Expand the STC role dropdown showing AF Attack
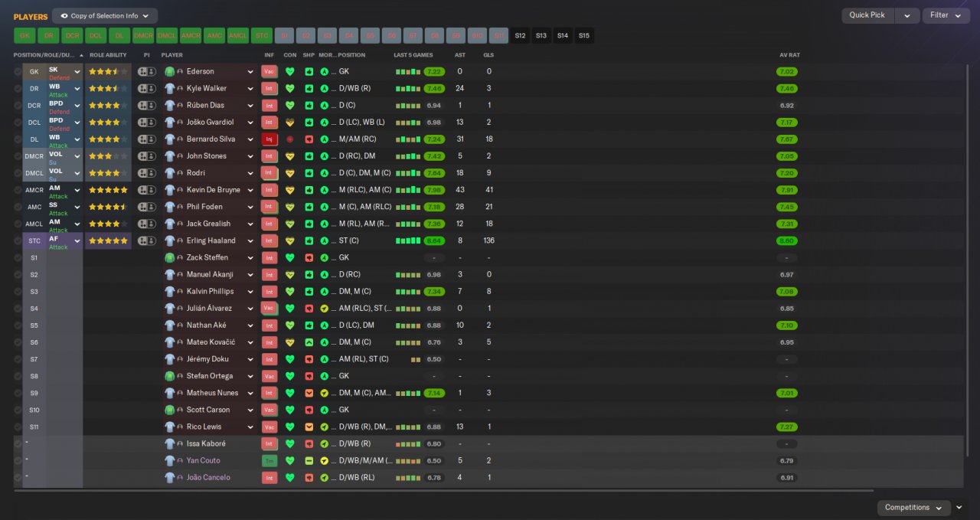 (x=77, y=240)
